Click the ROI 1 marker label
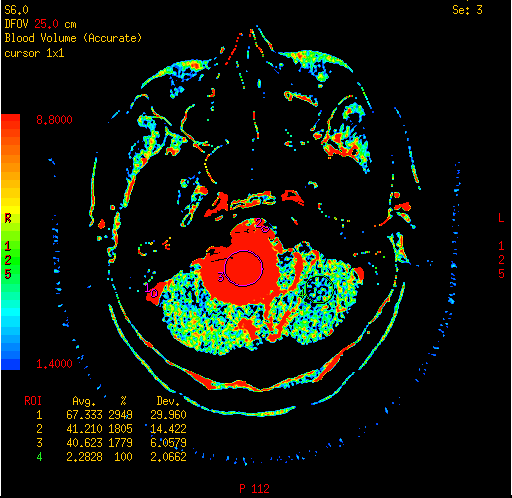Screen dimensions: 512x498 (x=148, y=288)
